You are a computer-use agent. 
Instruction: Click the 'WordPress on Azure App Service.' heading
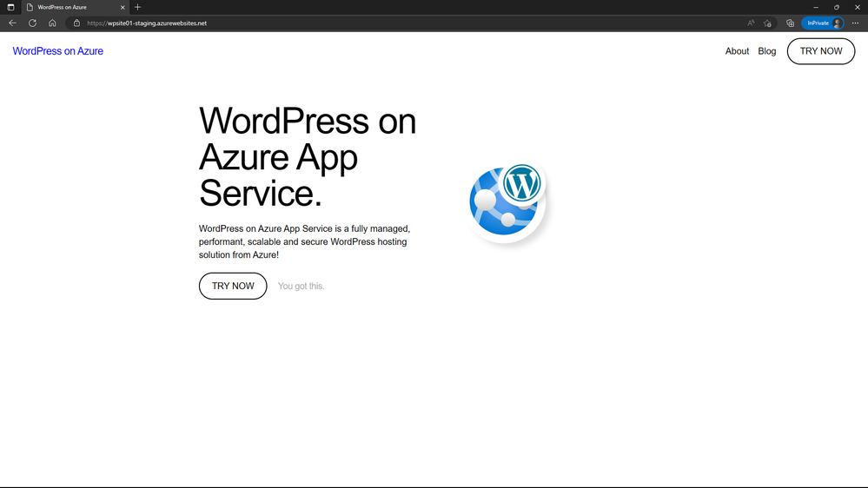pos(308,156)
